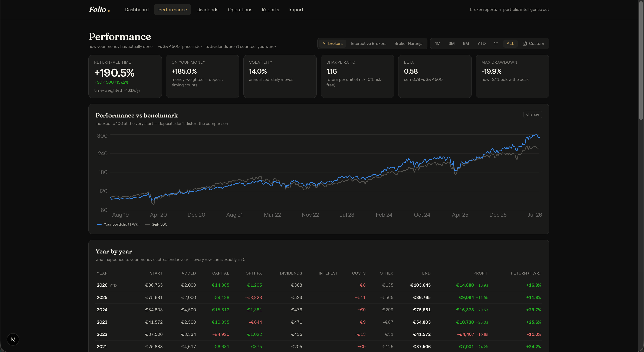The width and height of the screenshot is (644, 352).
Task: Click the OF IT FX column header
Action: click(254, 273)
